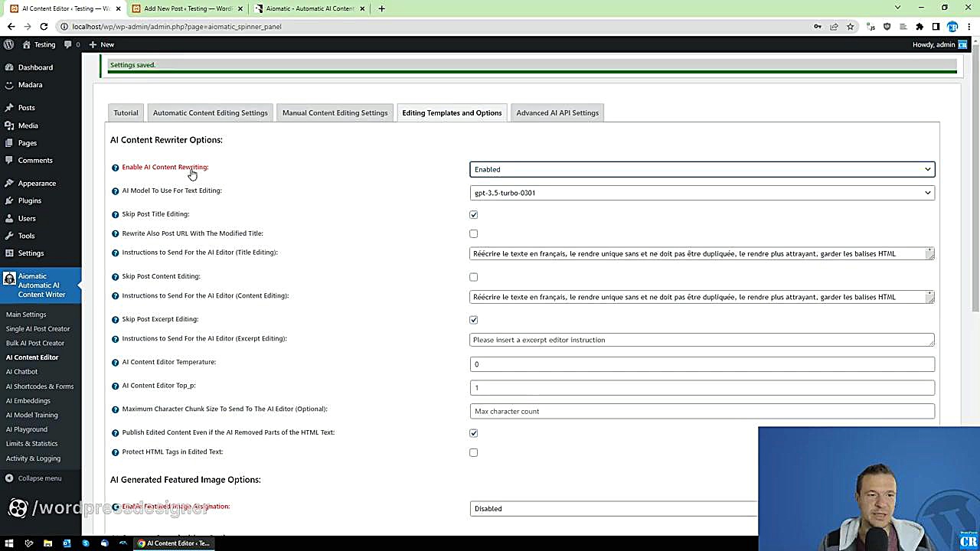Open Limits & Statistics submenu link

31,444
